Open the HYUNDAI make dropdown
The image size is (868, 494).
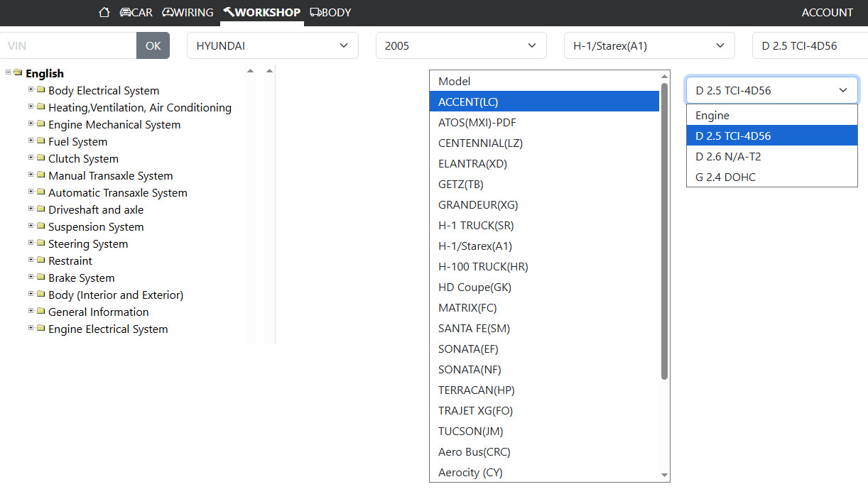pyautogui.click(x=272, y=45)
